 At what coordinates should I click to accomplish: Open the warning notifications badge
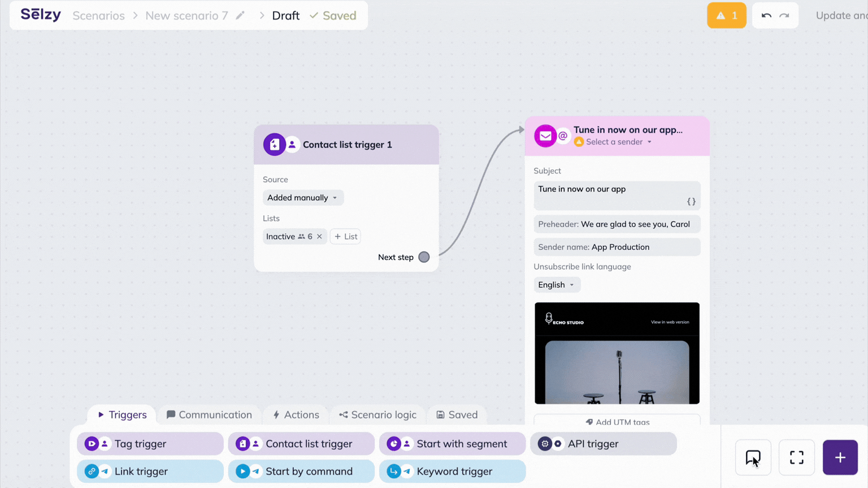click(x=727, y=15)
